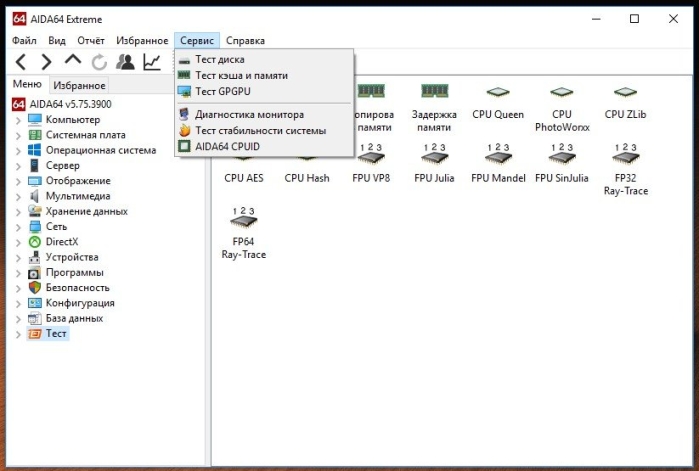Switch to the Избранное sidebar tab
699x471 pixels.
click(79, 85)
